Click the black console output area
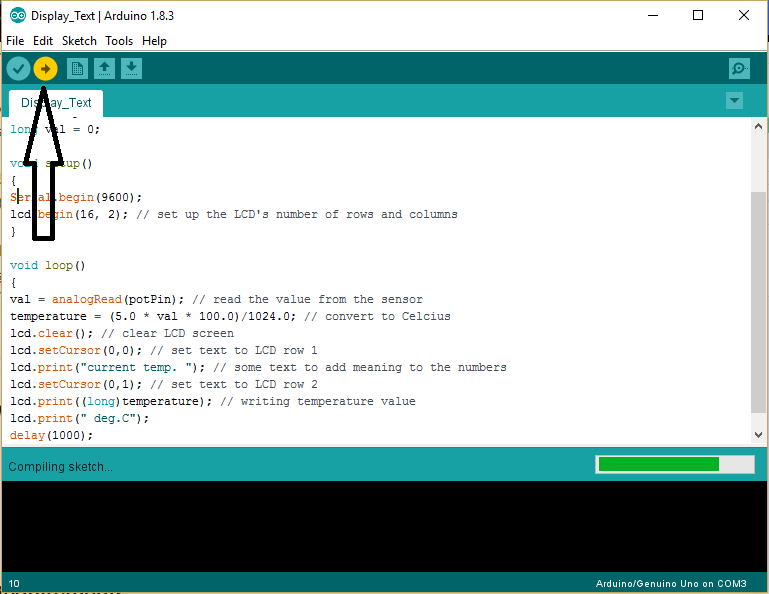Screen dimensions: 769x594 [x=384, y=526]
